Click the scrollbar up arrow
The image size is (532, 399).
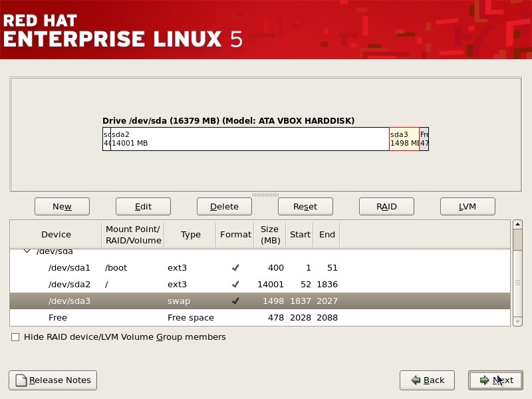[517, 224]
